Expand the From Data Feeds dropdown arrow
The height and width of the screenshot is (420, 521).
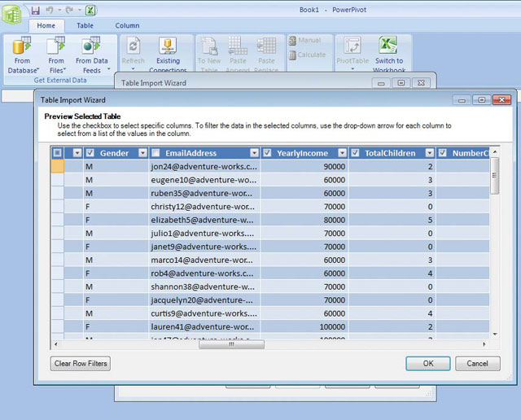point(108,70)
